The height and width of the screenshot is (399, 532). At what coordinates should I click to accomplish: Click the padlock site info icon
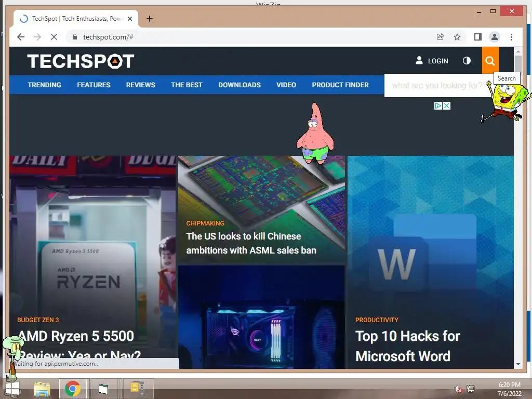click(75, 37)
